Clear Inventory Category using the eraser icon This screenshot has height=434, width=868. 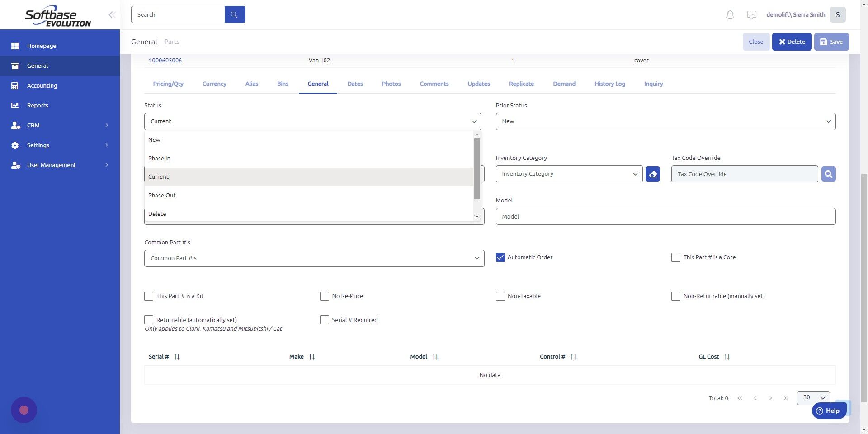(653, 173)
